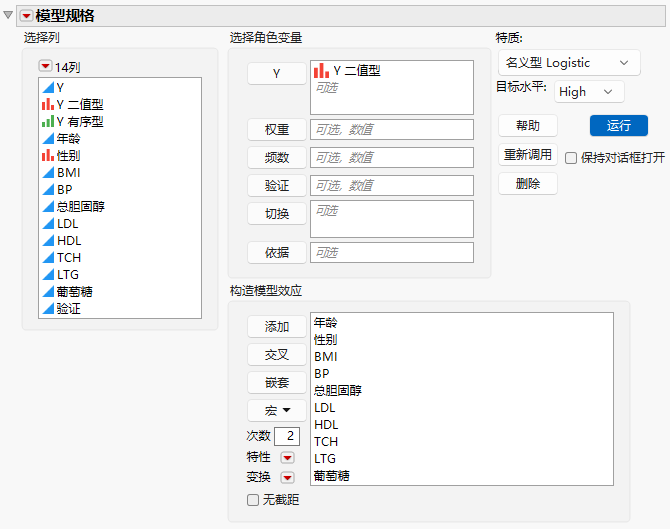This screenshot has width=670, height=529.
Task: Click the 帮助 button
Action: click(528, 126)
